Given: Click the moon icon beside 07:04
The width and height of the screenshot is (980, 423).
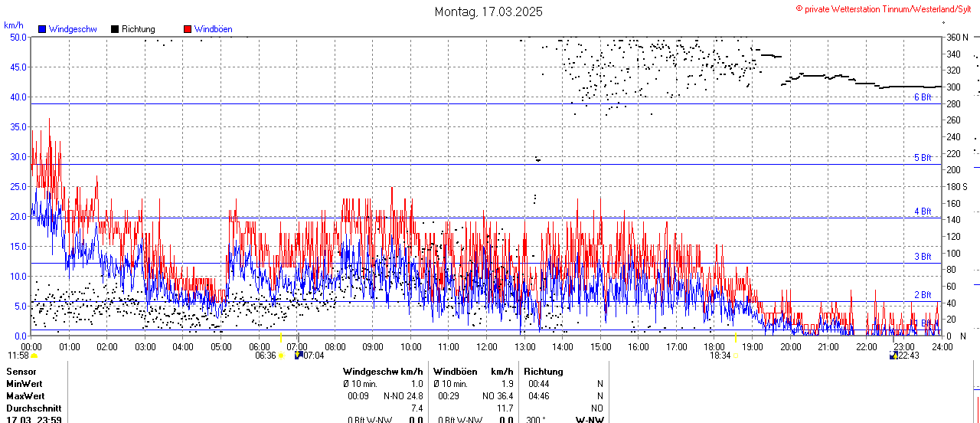Looking at the screenshot, I should [299, 356].
